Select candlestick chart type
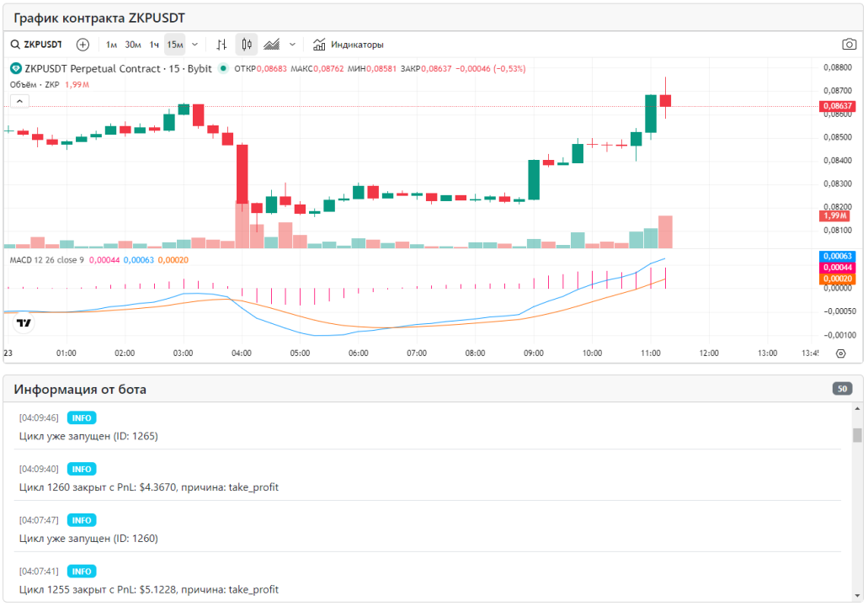Image resolution: width=868 pixels, height=606 pixels. [247, 45]
